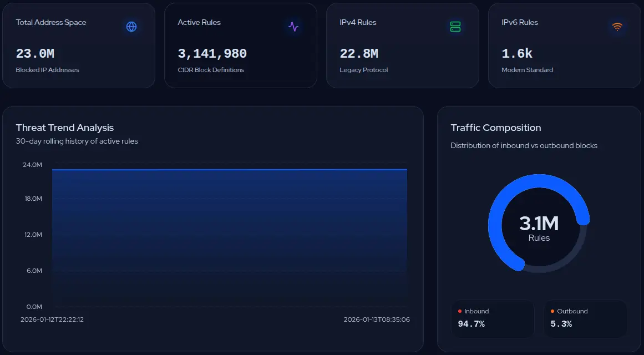644x355 pixels.
Task: Select the Inbound 94.7% legend card
Action: coord(493,318)
